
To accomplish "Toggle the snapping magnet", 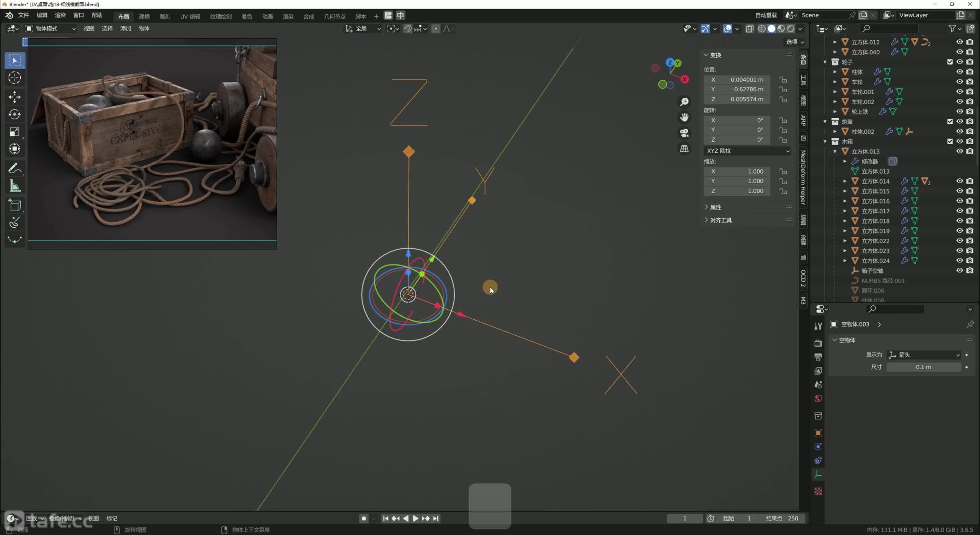I will pos(408,29).
